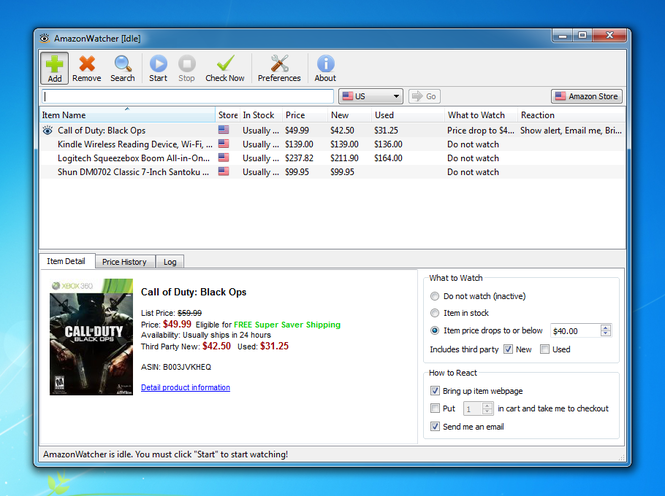The height and width of the screenshot is (496, 665).
Task: Click the Go button
Action: (425, 96)
